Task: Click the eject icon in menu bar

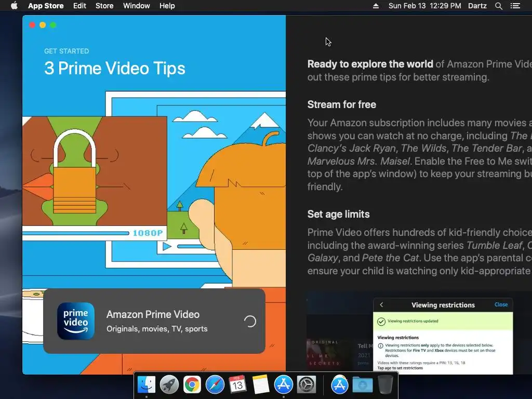Action: (x=376, y=6)
